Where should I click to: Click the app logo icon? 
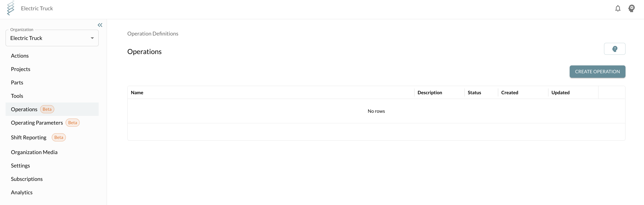(10, 8)
